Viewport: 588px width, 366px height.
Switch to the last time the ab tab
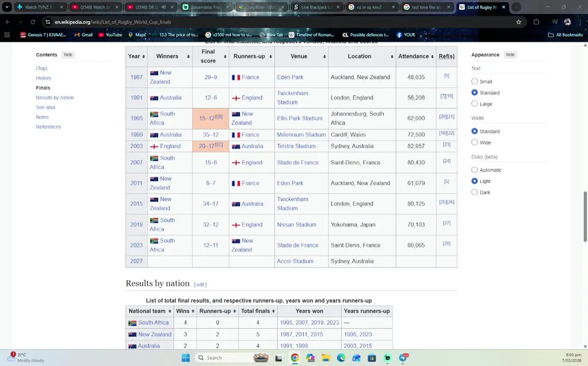pyautogui.click(x=427, y=7)
